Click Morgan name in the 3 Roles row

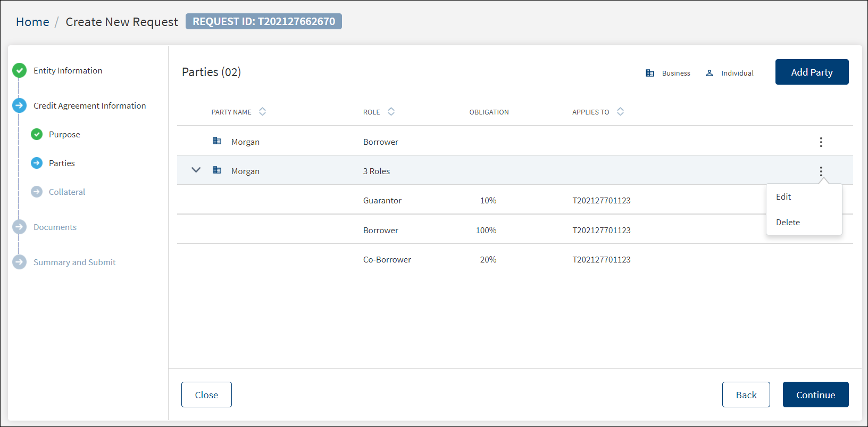coord(245,171)
